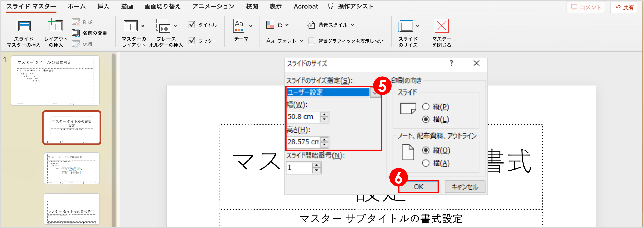Select the content layout thumbnail with icons

pyautogui.click(x=72, y=168)
